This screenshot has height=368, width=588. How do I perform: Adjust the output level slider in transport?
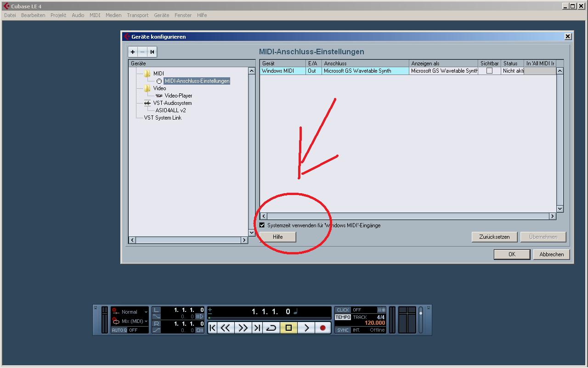pyautogui.click(x=420, y=320)
